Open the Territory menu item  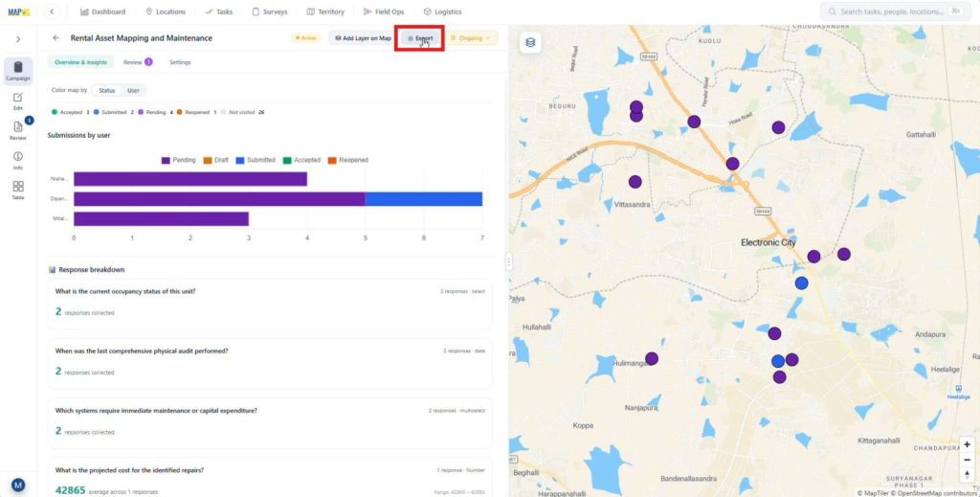coord(325,11)
